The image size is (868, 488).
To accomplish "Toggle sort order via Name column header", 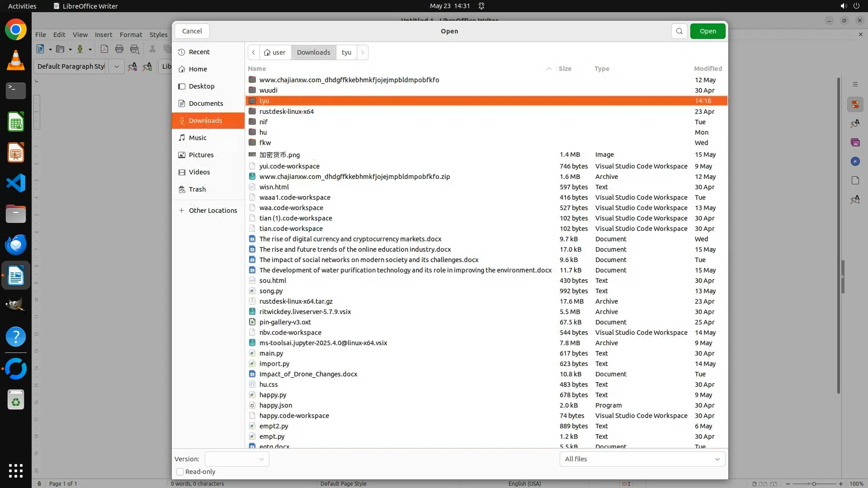I will point(257,69).
